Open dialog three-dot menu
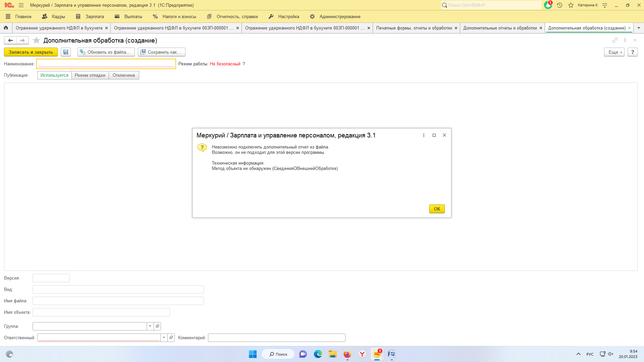The height and width of the screenshot is (362, 644). (424, 135)
